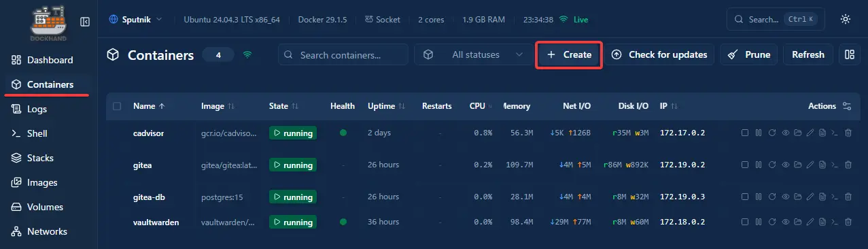Click the gitea-db running state badge
868x249 pixels.
(293, 197)
